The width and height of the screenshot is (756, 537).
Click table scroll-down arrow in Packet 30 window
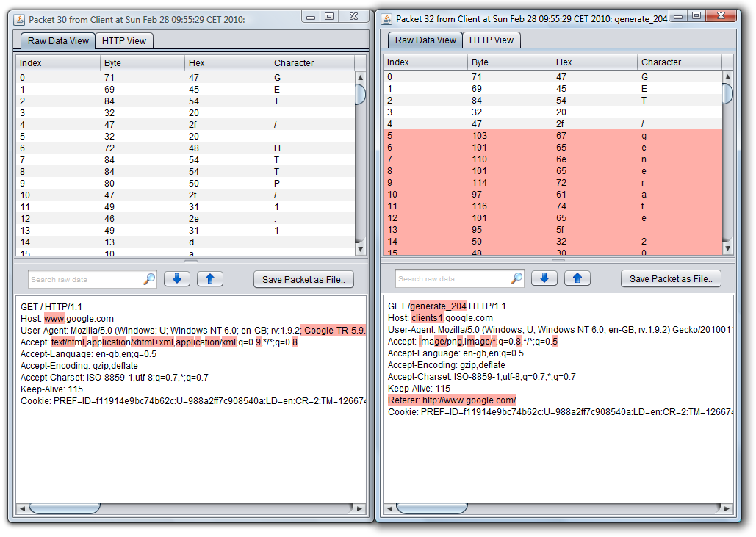pos(360,249)
